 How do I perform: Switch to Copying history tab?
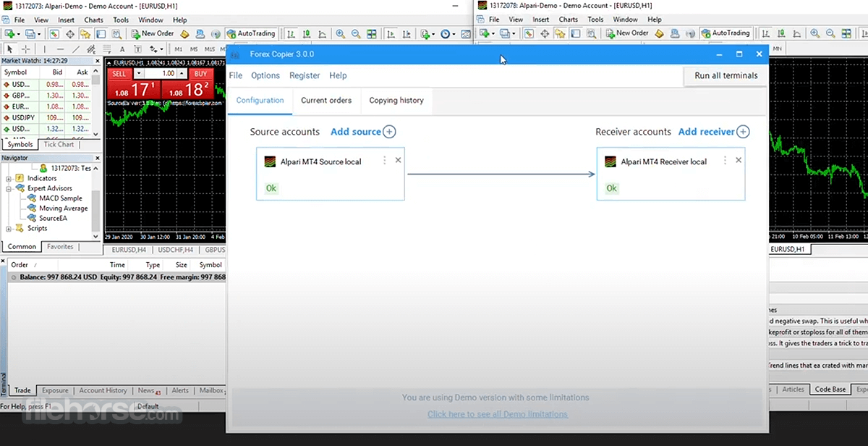pos(396,100)
